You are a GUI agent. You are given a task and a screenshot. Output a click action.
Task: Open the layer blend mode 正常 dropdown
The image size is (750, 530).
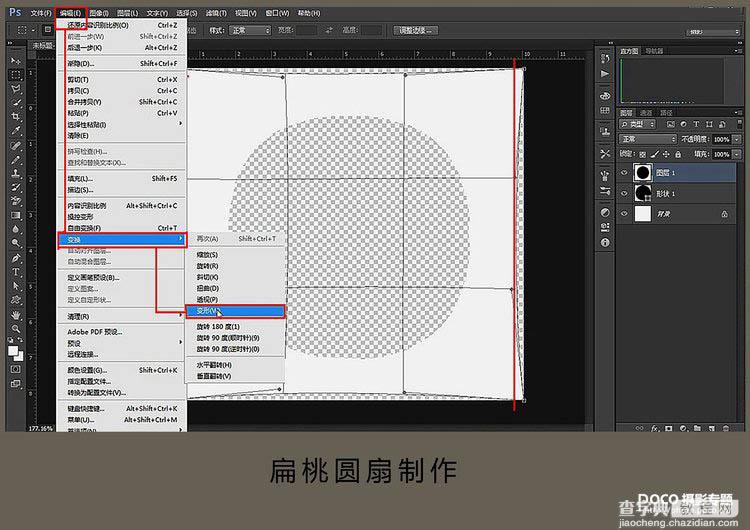point(648,139)
